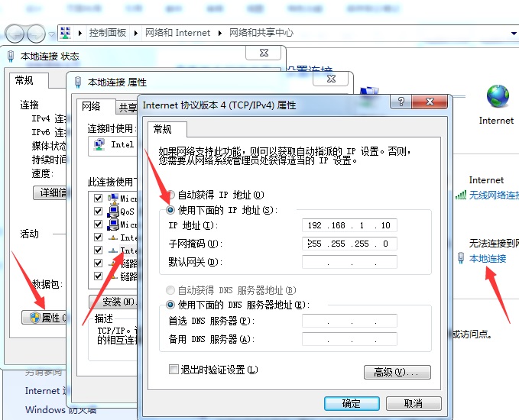The height and width of the screenshot is (420, 519).
Task: Enable 退出时验证设置 checkbox
Action: (x=174, y=370)
